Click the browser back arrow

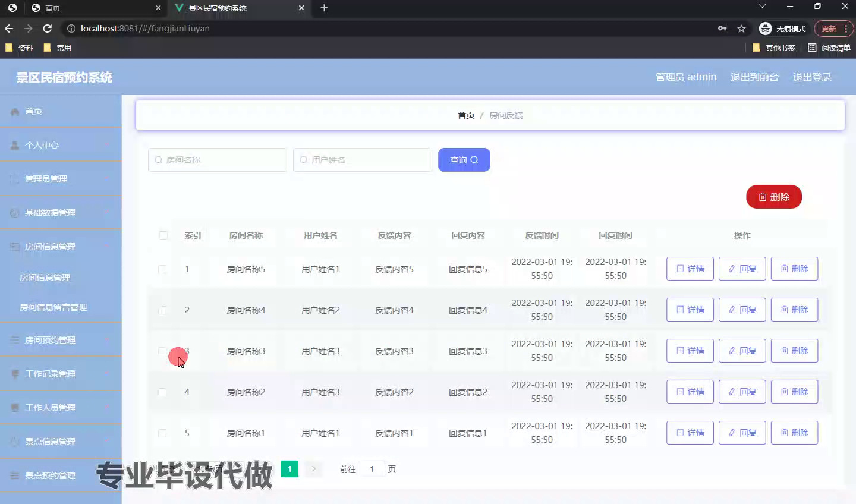(9, 29)
